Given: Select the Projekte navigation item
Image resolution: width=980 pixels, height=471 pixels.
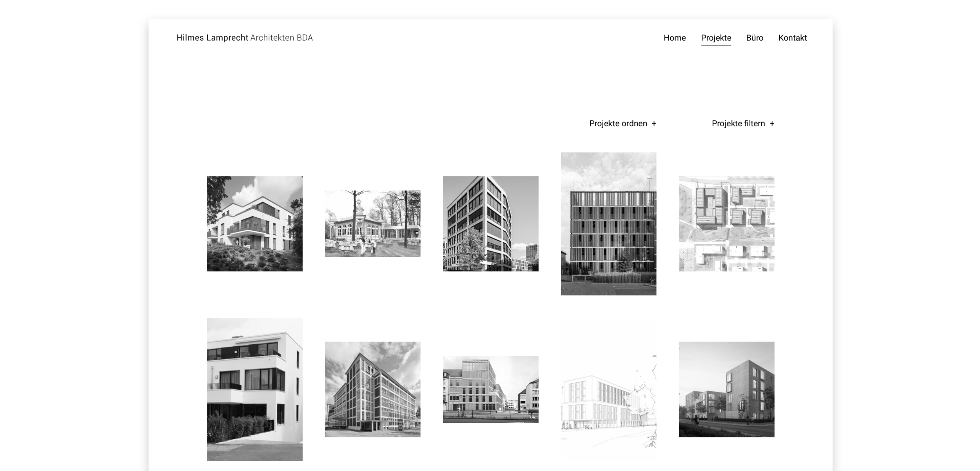Looking at the screenshot, I should point(716,38).
